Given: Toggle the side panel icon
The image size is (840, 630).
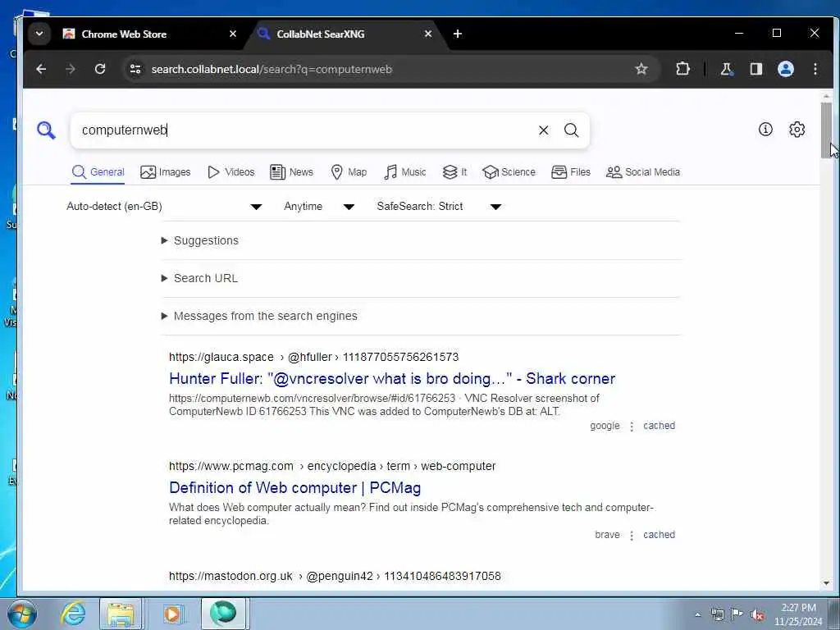Looking at the screenshot, I should pos(756,69).
